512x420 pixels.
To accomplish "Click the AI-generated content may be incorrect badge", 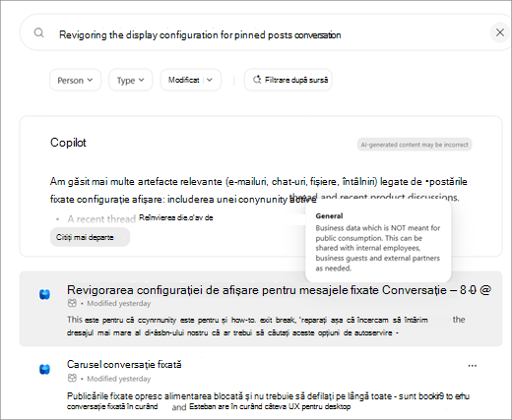I will tap(415, 145).
